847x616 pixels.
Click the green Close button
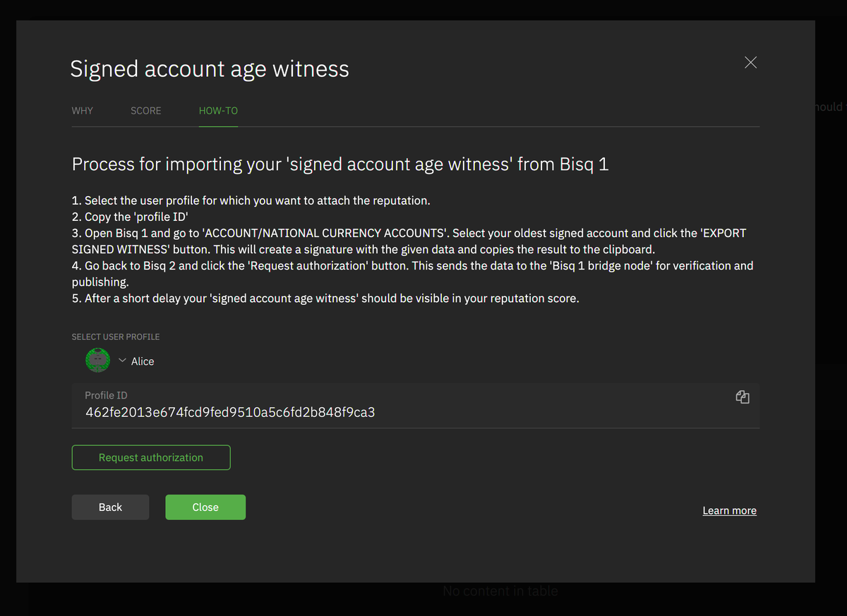[x=205, y=507]
